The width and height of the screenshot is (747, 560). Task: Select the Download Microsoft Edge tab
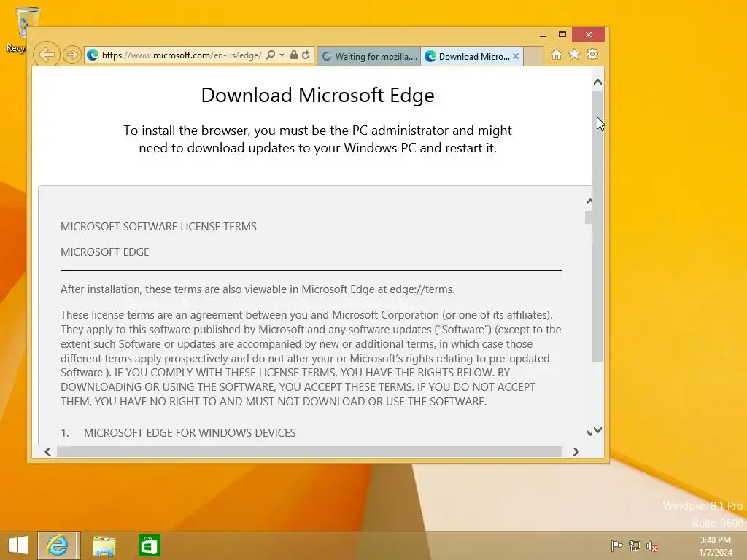[467, 56]
